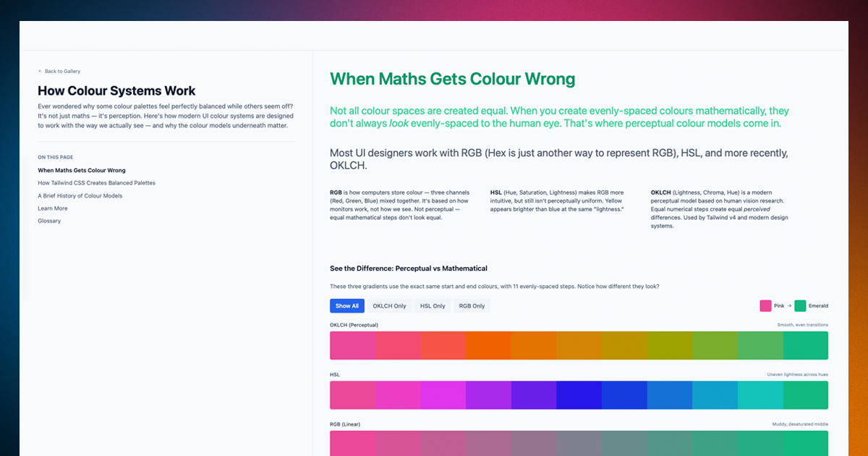Click the back arrow icon beside Gallery
Screen dimensions: 868x456
click(40, 72)
